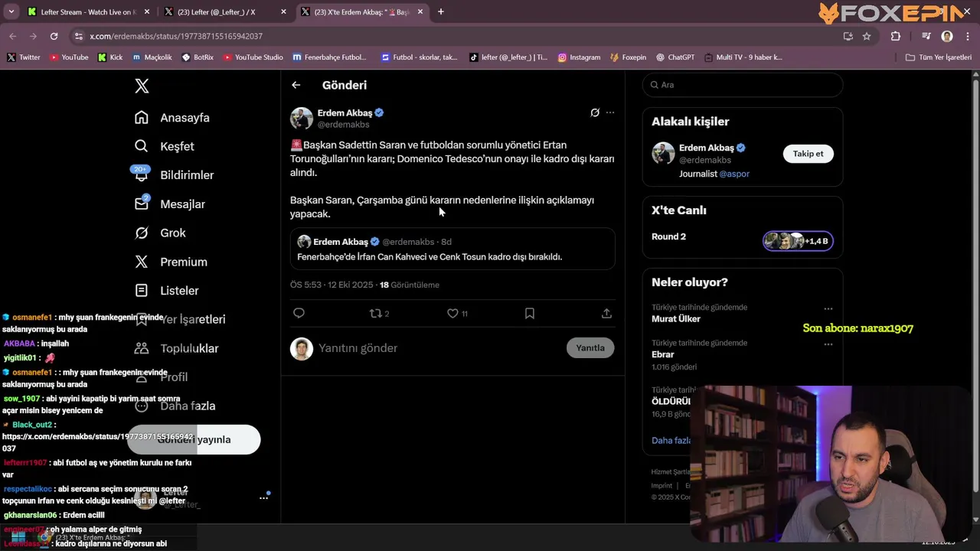
Task: Reload the page
Action: [x=54, y=36]
